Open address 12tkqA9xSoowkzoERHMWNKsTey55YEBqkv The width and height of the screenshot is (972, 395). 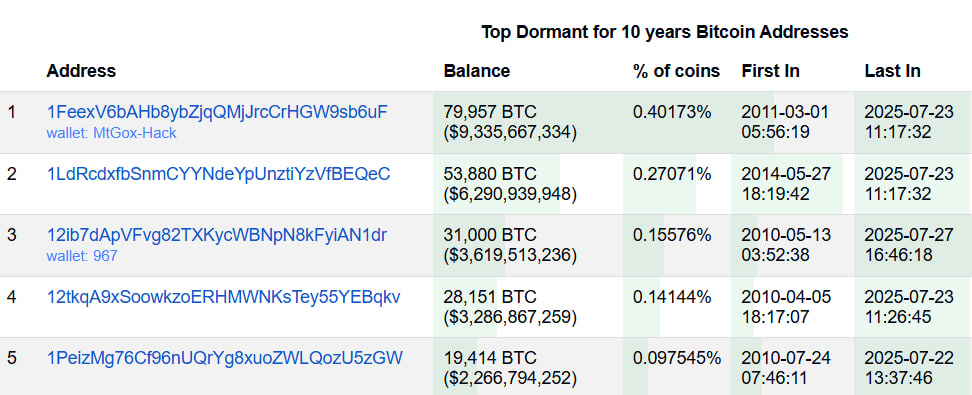[x=224, y=297]
